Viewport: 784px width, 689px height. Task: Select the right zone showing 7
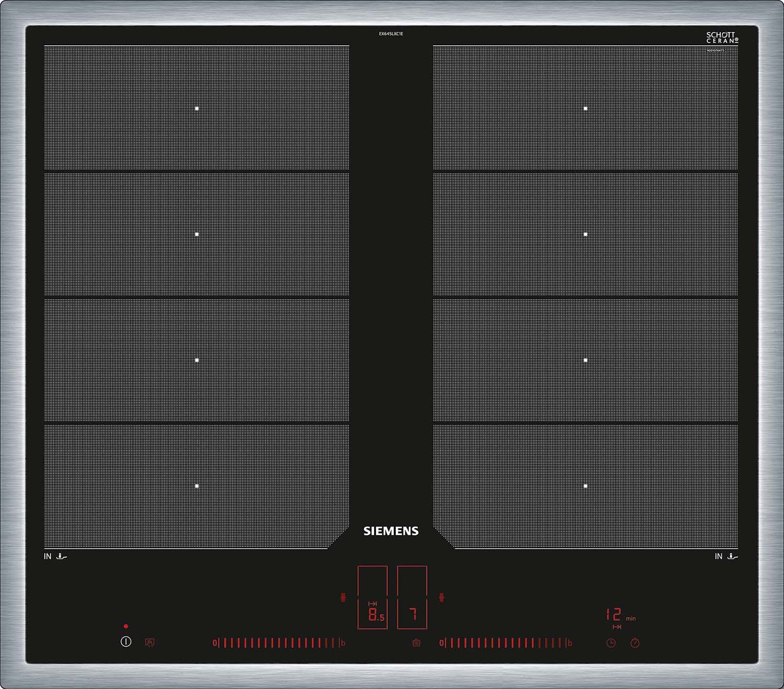pos(412,598)
